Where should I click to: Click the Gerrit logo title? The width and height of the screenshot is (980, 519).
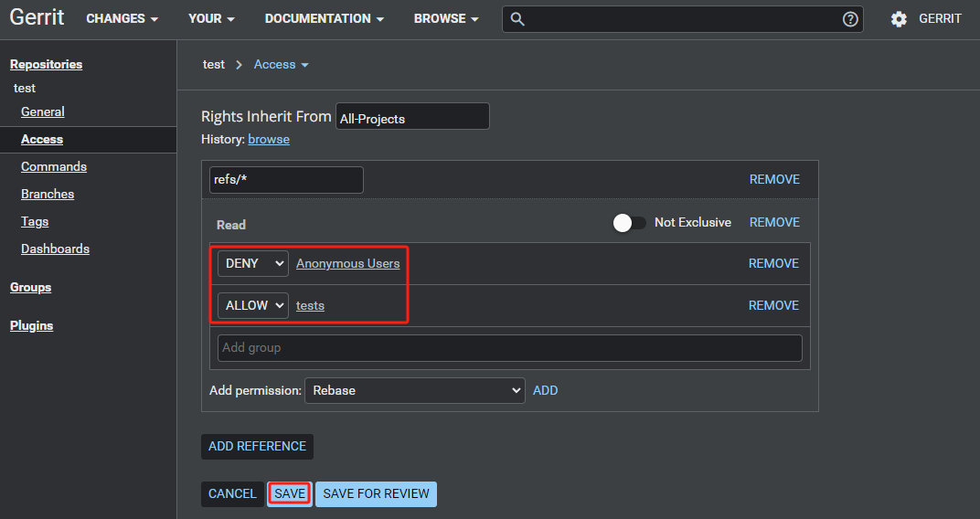click(x=37, y=18)
